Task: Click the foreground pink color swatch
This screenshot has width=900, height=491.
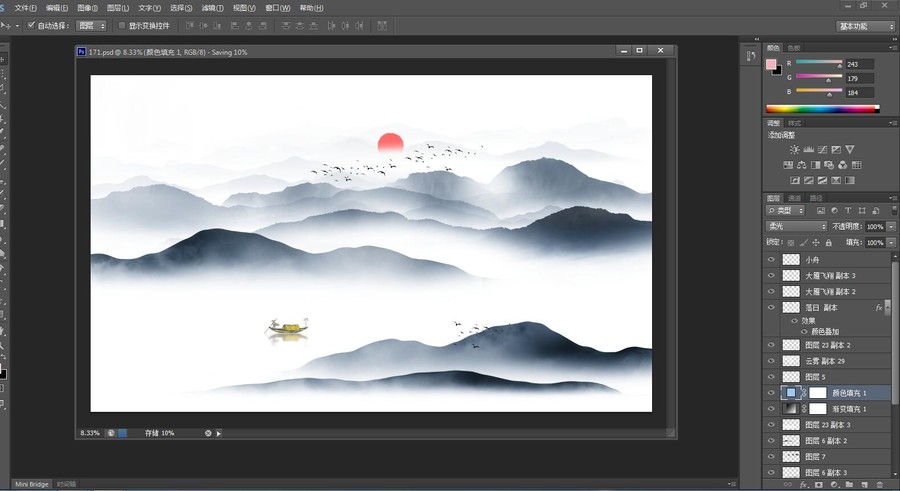Action: click(771, 64)
